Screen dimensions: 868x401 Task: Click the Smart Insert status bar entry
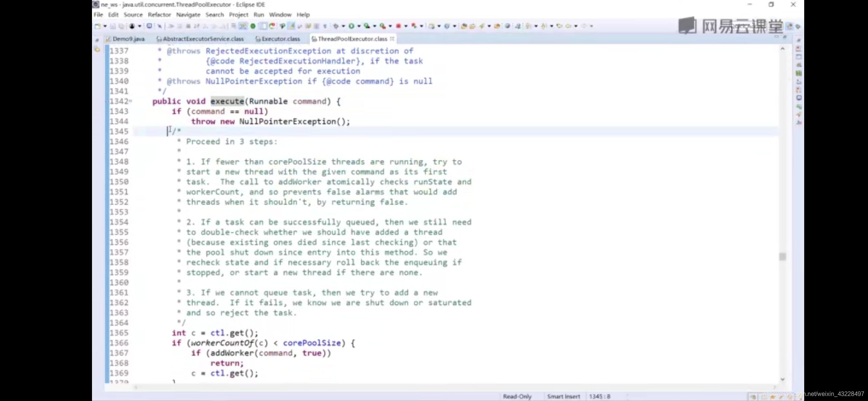pyautogui.click(x=563, y=396)
